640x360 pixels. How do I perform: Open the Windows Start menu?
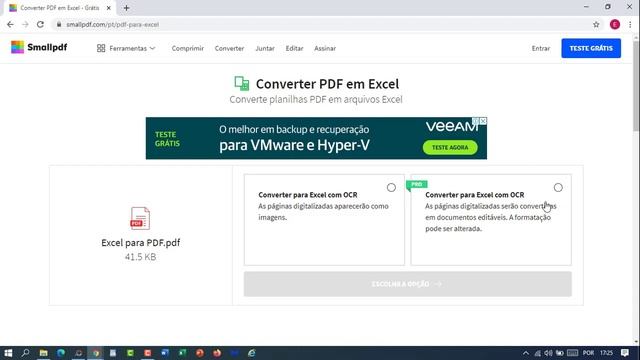pyautogui.click(x=8, y=353)
